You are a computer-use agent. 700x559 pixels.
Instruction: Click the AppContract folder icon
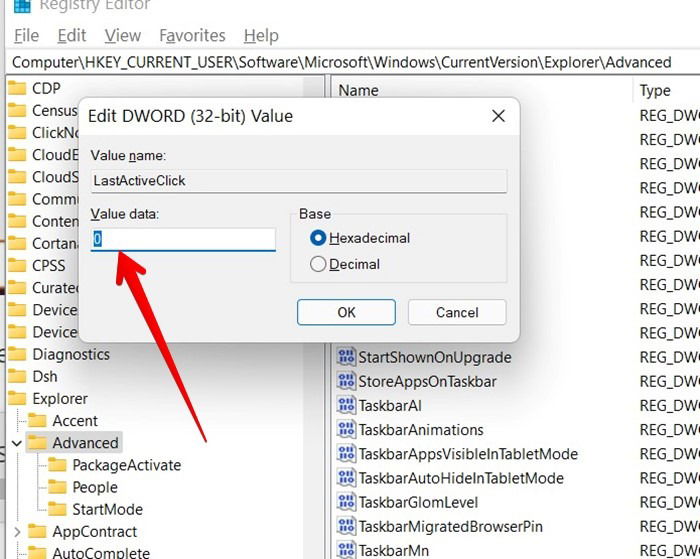tap(37, 531)
